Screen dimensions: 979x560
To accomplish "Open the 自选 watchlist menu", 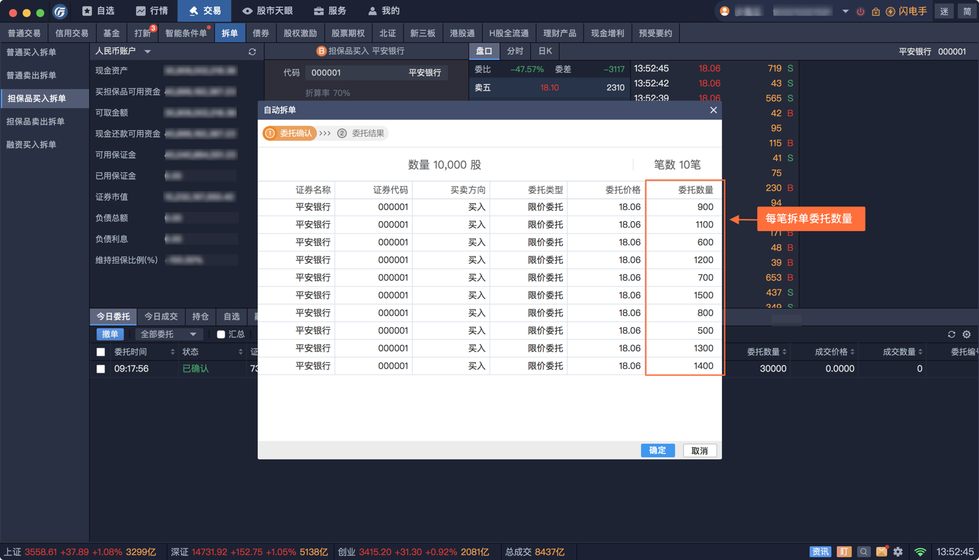I will point(99,11).
